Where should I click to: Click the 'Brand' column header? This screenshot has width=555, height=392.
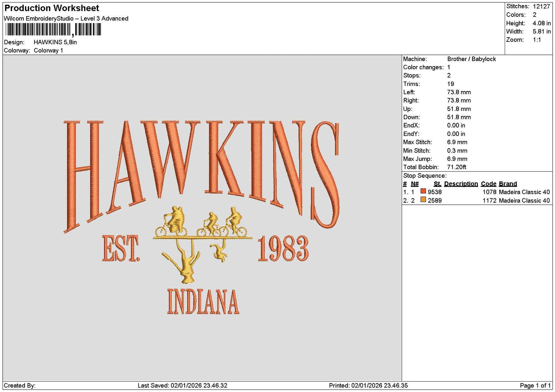(x=508, y=184)
